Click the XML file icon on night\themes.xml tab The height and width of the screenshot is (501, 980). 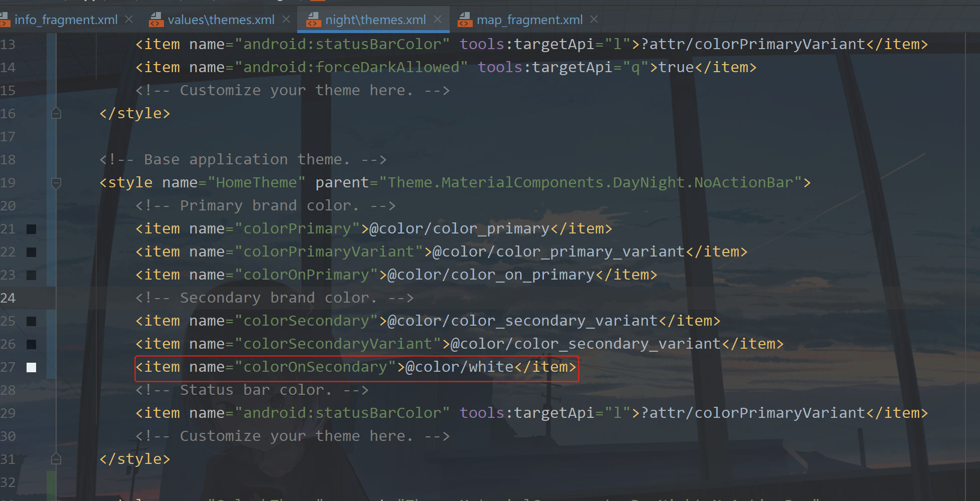pyautogui.click(x=314, y=20)
